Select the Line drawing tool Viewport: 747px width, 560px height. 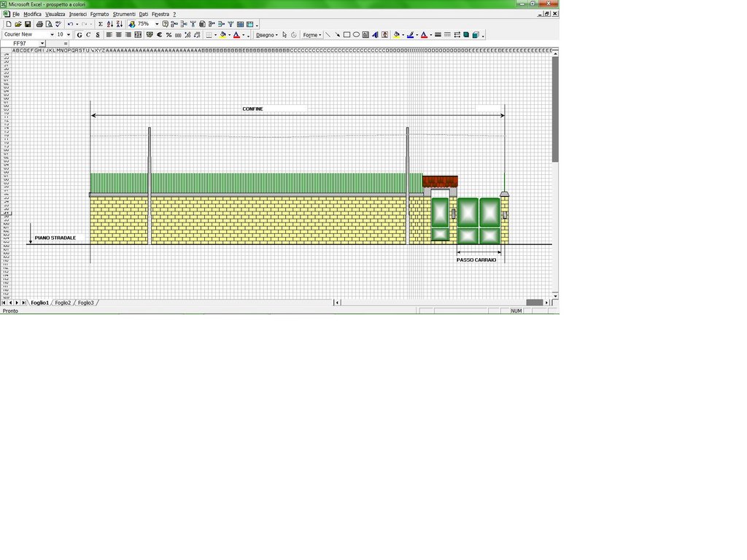pyautogui.click(x=328, y=35)
